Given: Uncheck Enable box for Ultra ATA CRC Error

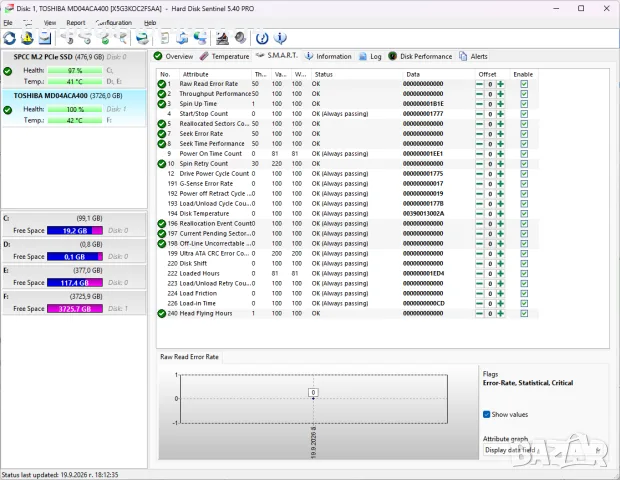Looking at the screenshot, I should tap(524, 253).
